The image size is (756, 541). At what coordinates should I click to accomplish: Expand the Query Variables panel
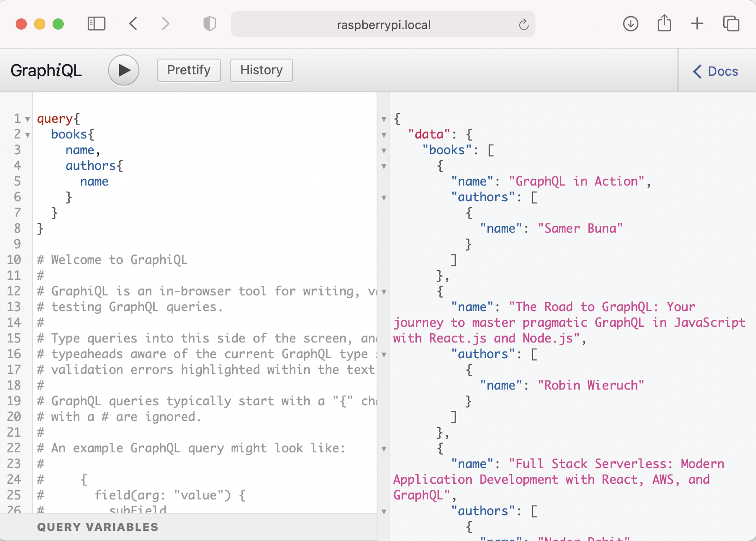click(97, 527)
